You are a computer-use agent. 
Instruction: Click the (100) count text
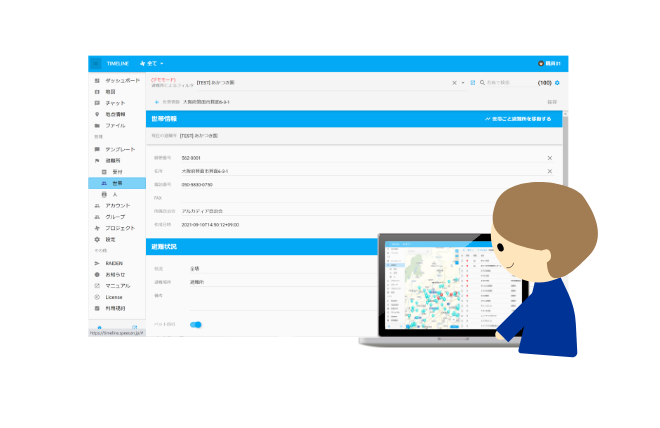tap(545, 83)
